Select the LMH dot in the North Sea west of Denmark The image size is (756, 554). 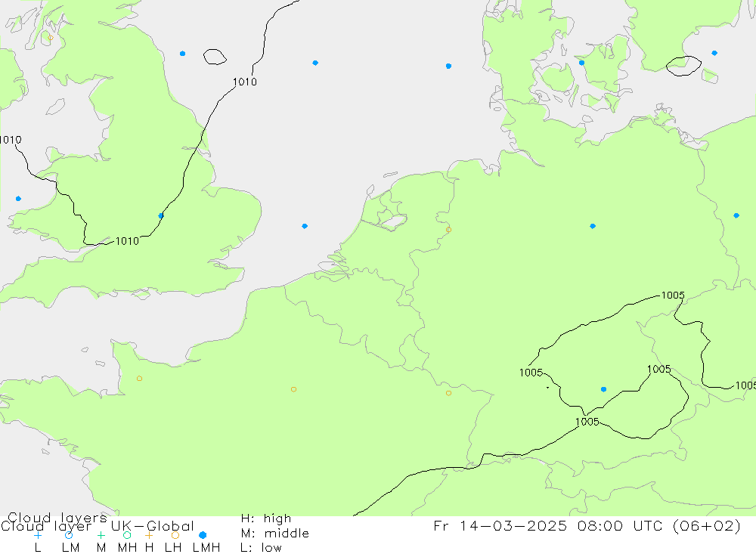[x=448, y=66]
